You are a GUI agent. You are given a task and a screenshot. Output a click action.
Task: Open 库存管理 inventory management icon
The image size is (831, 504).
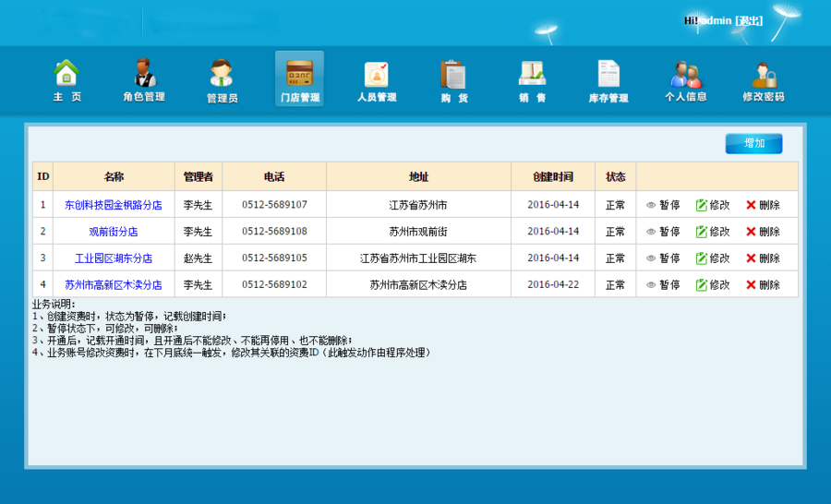tap(608, 79)
